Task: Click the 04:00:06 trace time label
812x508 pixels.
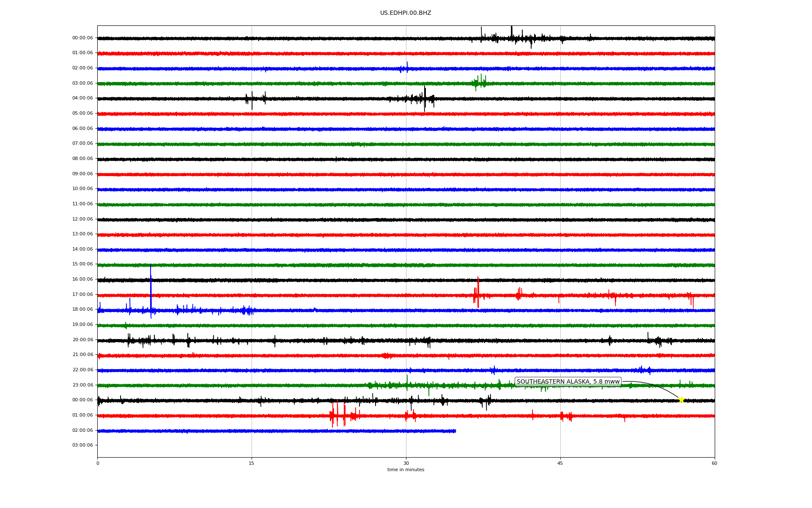Action: 82,98
